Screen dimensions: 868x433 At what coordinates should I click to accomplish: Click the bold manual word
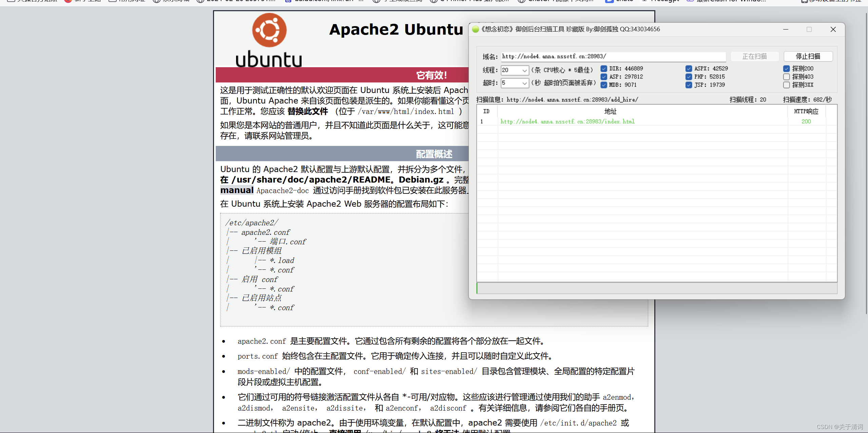(237, 190)
